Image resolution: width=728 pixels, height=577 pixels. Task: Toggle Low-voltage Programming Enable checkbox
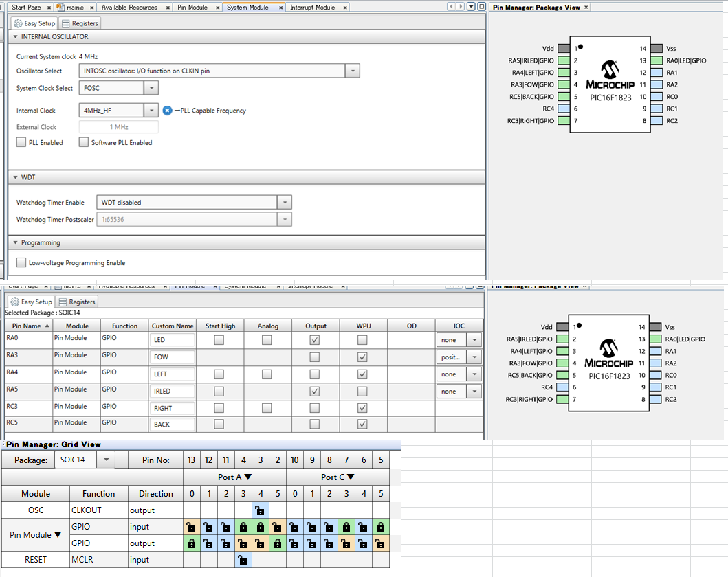point(21,262)
